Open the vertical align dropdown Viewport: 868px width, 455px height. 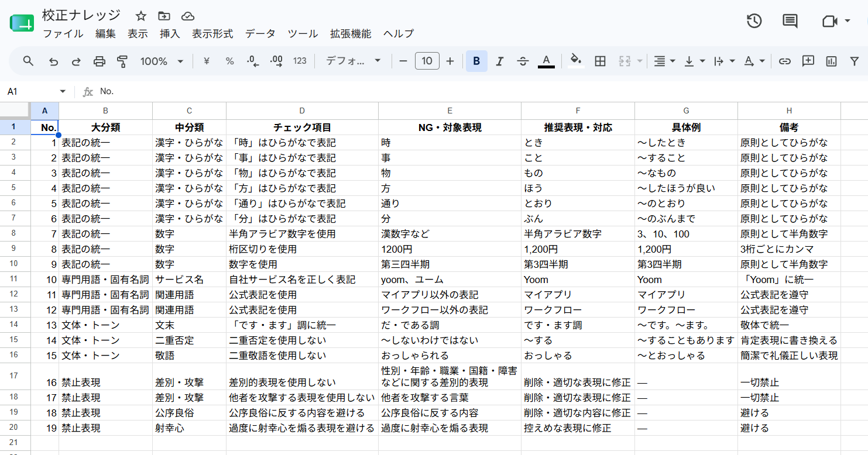pos(694,61)
